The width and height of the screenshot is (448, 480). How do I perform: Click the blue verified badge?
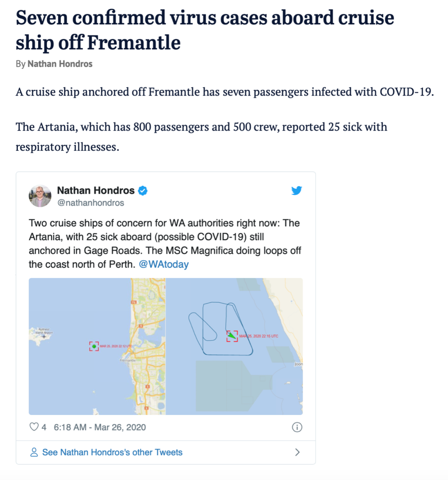tap(143, 190)
